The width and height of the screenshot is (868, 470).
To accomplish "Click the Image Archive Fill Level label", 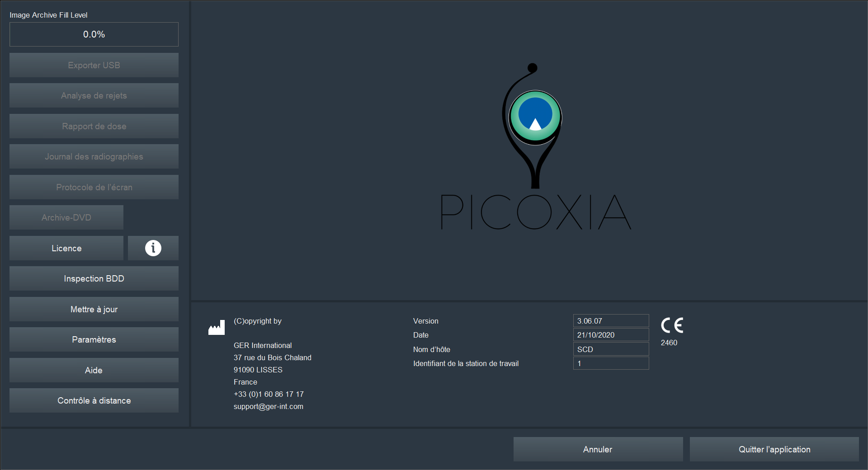I will (x=48, y=15).
